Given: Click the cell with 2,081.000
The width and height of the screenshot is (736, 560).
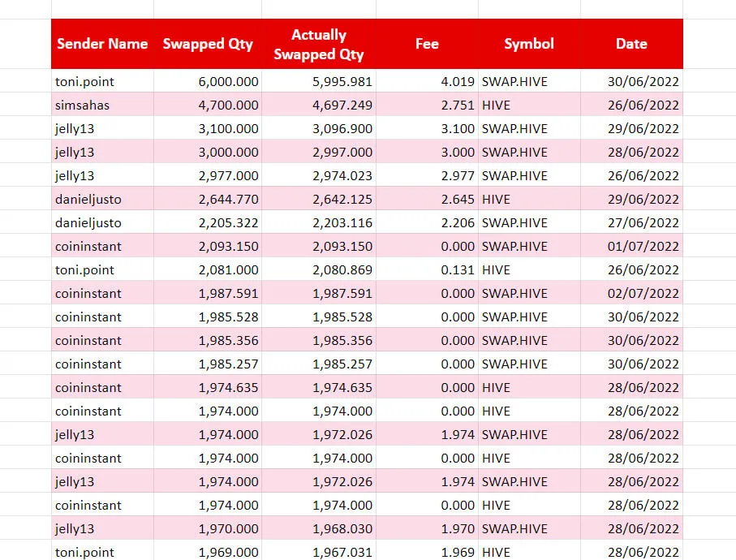Looking at the screenshot, I should [208, 269].
